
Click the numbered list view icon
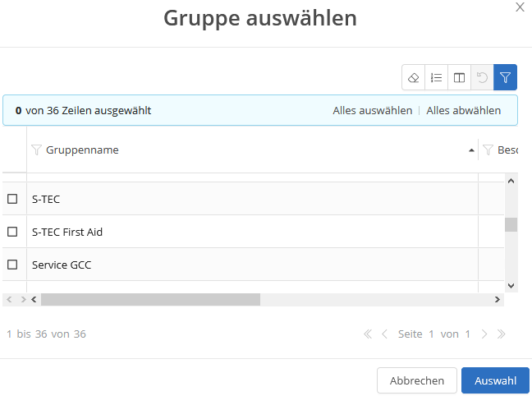pos(437,78)
